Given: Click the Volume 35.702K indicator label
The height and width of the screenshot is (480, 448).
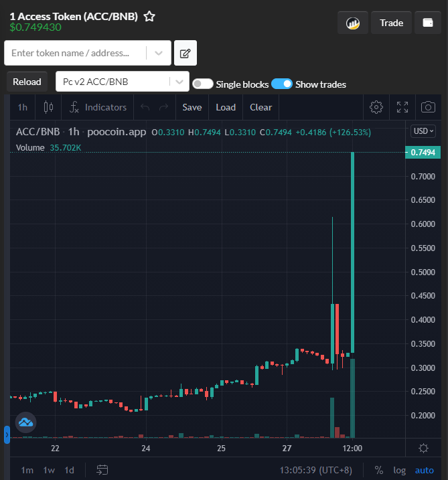Looking at the screenshot, I should [48, 147].
